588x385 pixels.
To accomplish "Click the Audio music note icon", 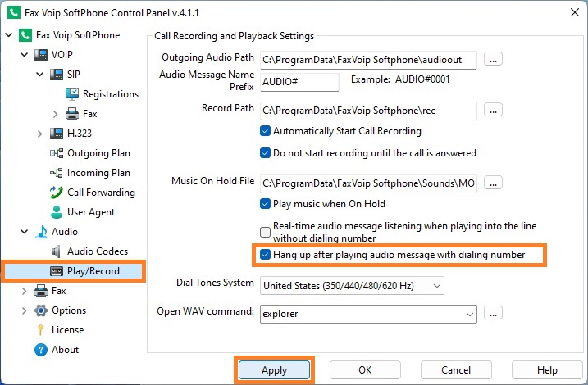I will coord(41,232).
